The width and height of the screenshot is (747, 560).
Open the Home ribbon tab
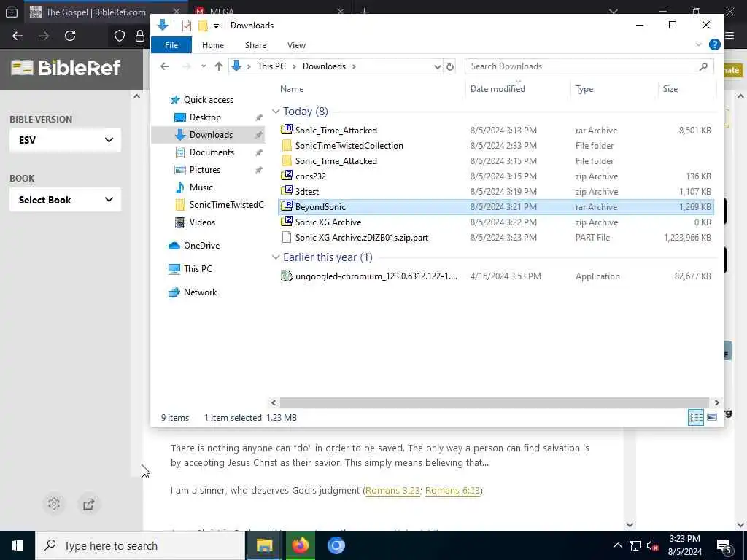pyautogui.click(x=213, y=45)
